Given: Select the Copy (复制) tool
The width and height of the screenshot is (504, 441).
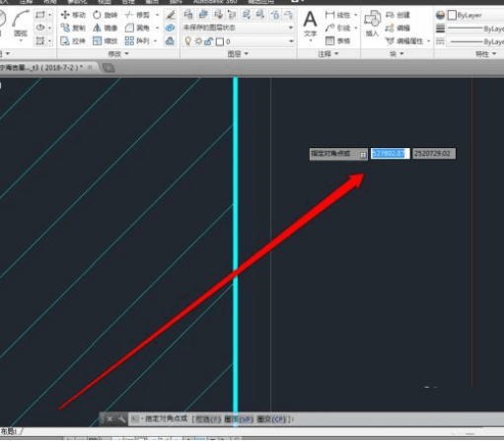Looking at the screenshot, I should [73, 28].
